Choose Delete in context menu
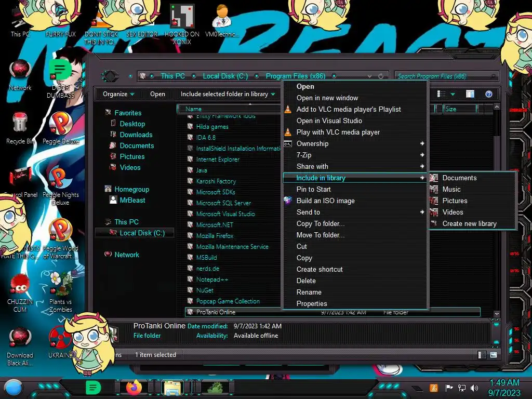 pos(355,281)
